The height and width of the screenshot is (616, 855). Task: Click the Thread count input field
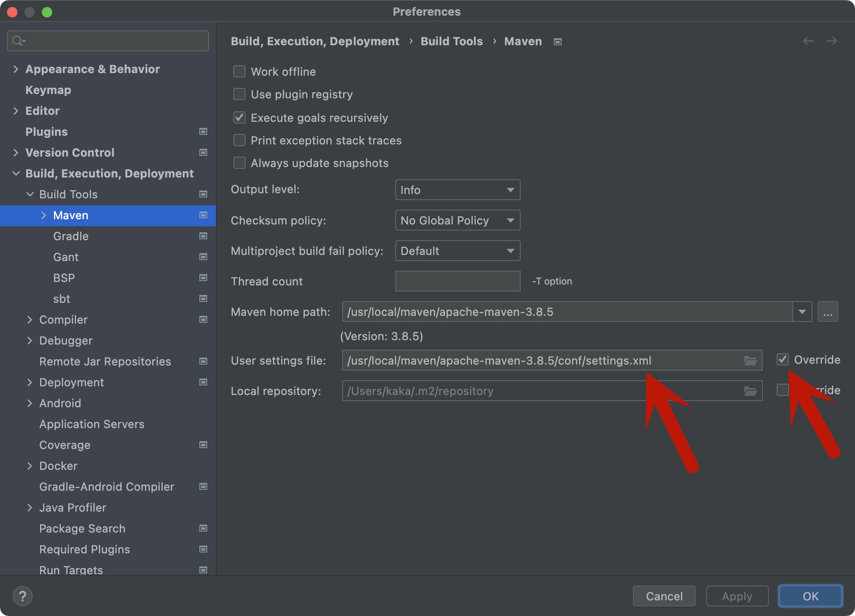[457, 281]
